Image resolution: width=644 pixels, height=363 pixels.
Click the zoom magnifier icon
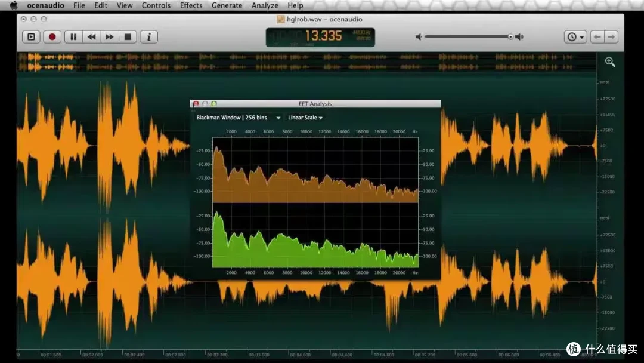coord(610,62)
